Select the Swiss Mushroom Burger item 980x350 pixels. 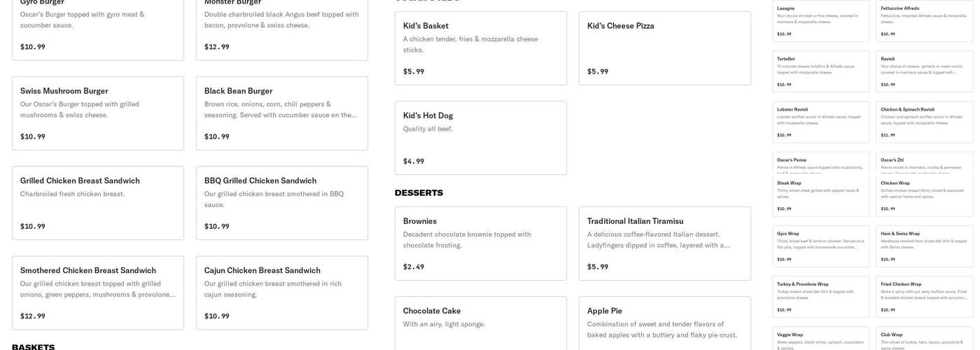coord(98,113)
